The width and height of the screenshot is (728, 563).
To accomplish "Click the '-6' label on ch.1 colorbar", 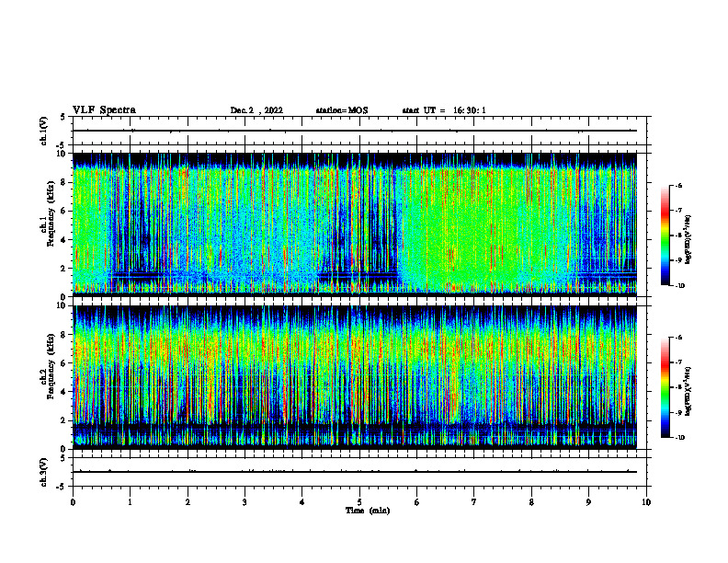I will click(678, 186).
